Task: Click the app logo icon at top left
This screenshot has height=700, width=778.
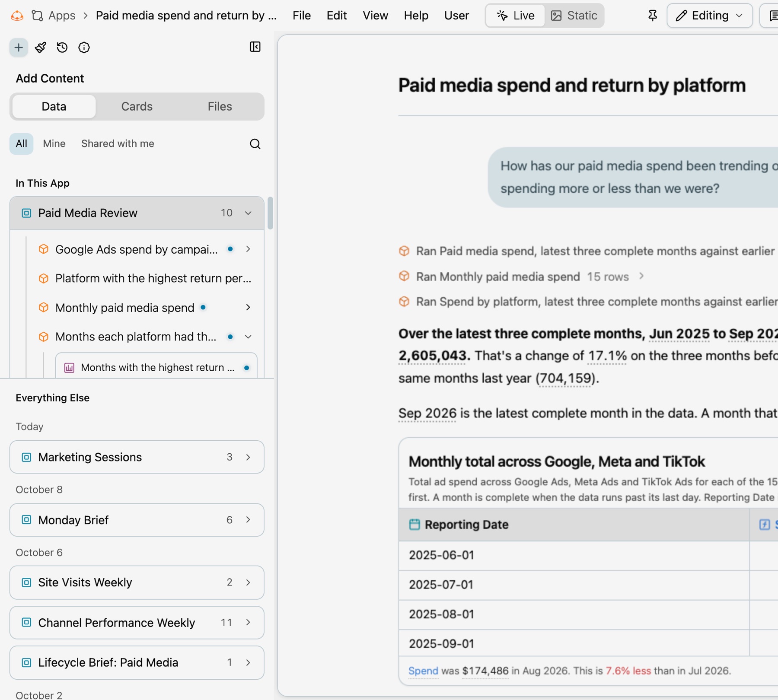Action: point(17,16)
